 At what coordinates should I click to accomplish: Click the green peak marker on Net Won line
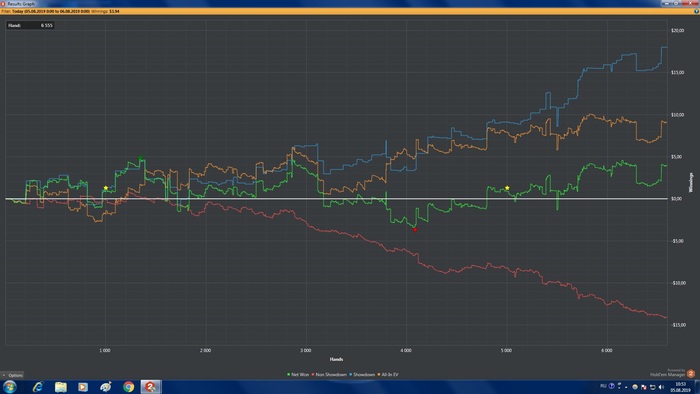pos(141,158)
